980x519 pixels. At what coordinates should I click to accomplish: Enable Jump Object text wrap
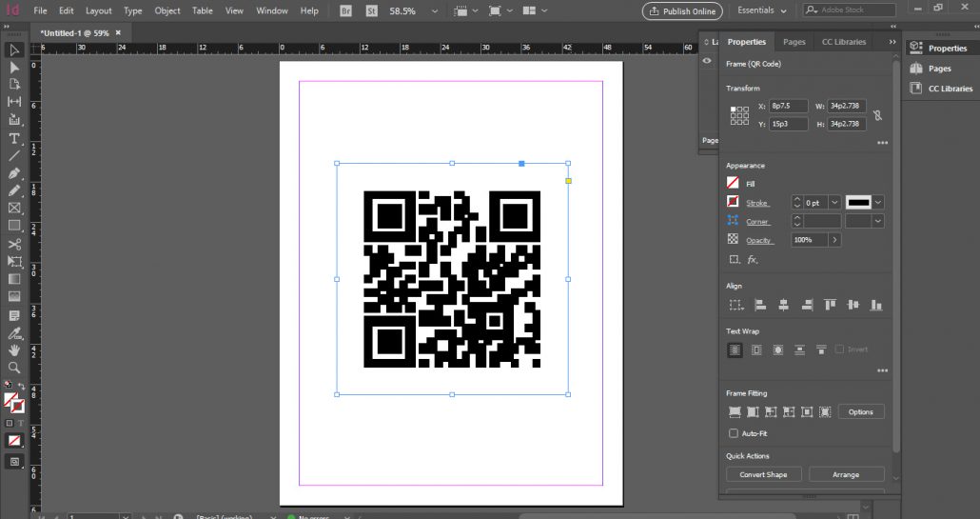799,350
